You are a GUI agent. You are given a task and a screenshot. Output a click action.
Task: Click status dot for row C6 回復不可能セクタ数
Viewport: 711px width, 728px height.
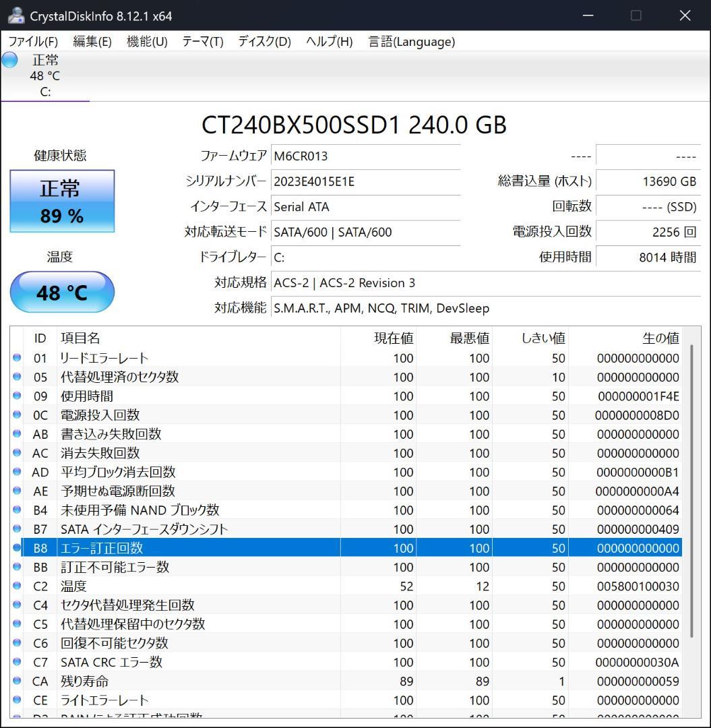[17, 643]
